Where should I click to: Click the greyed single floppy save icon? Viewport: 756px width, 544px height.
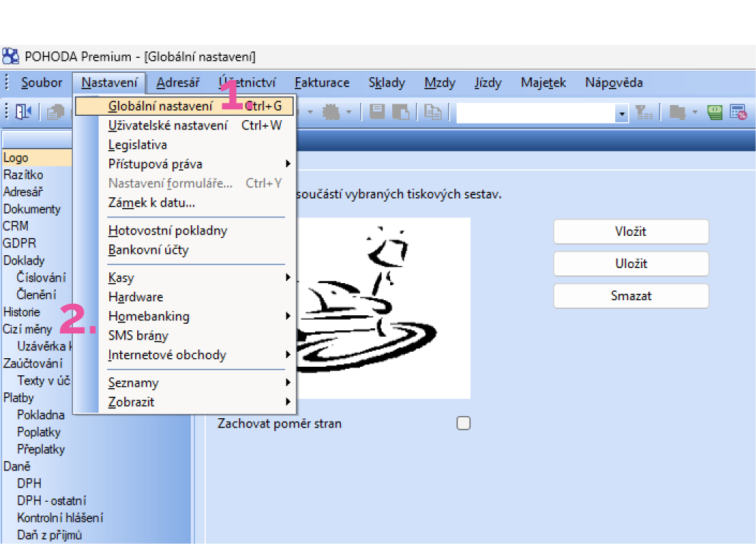[377, 112]
